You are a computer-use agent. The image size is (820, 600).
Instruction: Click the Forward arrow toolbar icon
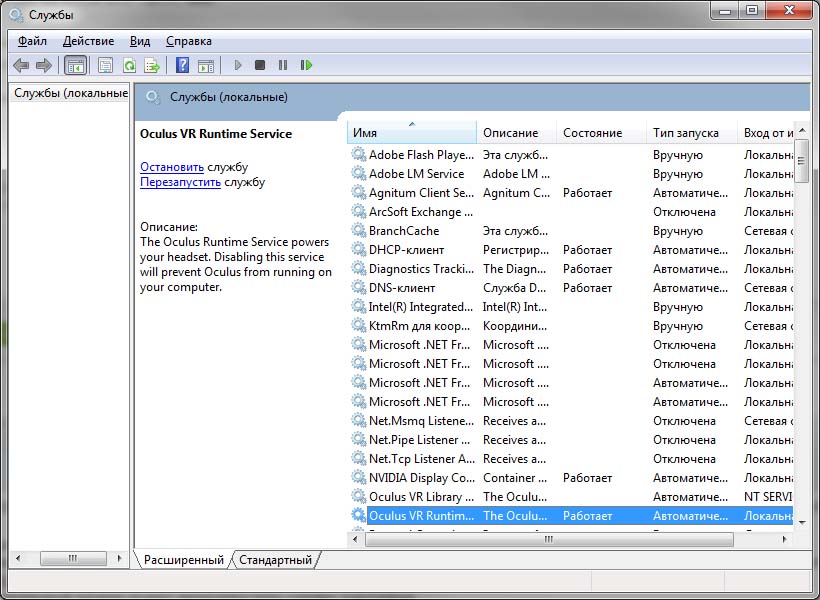[x=44, y=65]
